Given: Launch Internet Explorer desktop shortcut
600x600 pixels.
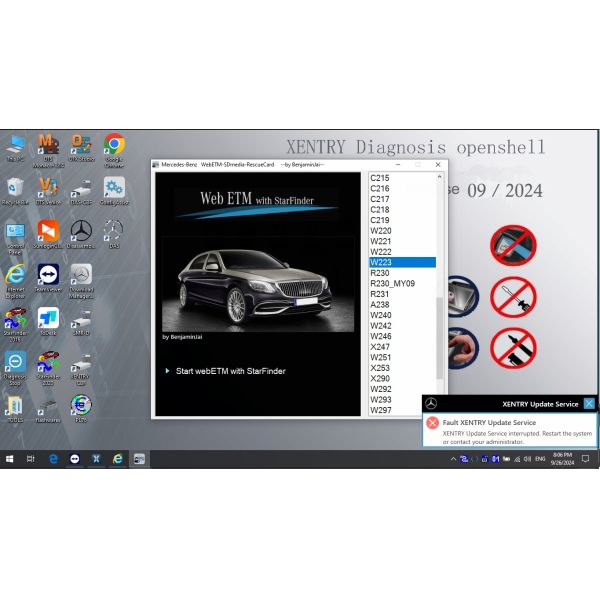Looking at the screenshot, I should [x=15, y=275].
